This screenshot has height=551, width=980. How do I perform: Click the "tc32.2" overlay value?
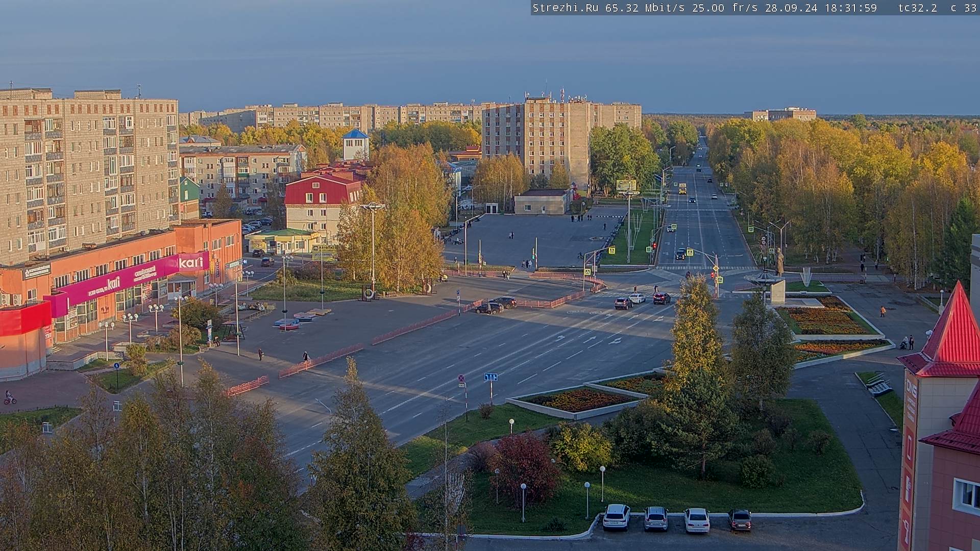pyautogui.click(x=918, y=8)
